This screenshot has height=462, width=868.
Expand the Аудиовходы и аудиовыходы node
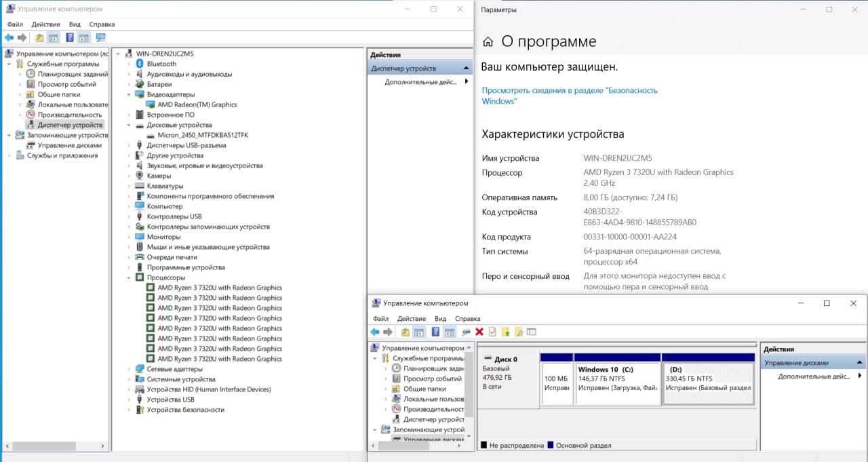tap(129, 74)
